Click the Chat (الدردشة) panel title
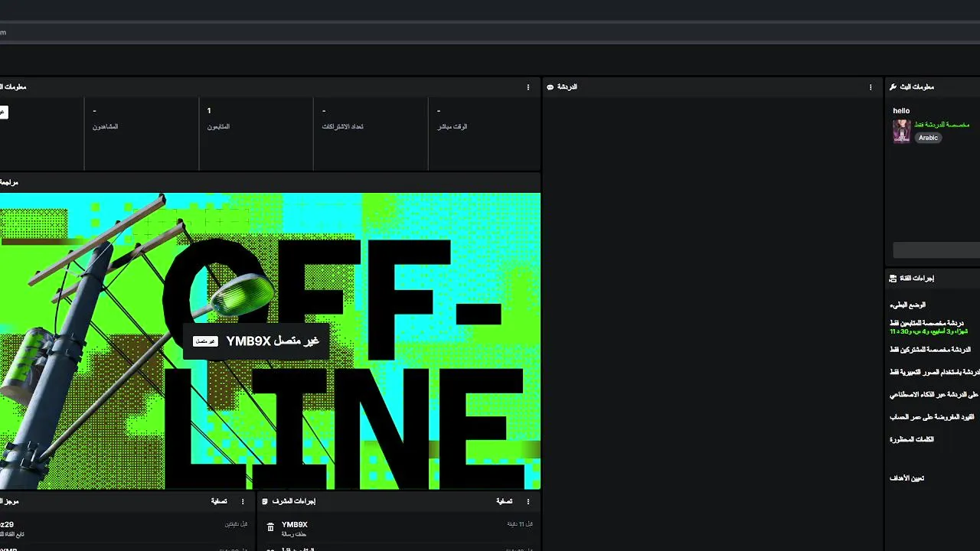Viewport: 980px width, 551px height. point(567,87)
